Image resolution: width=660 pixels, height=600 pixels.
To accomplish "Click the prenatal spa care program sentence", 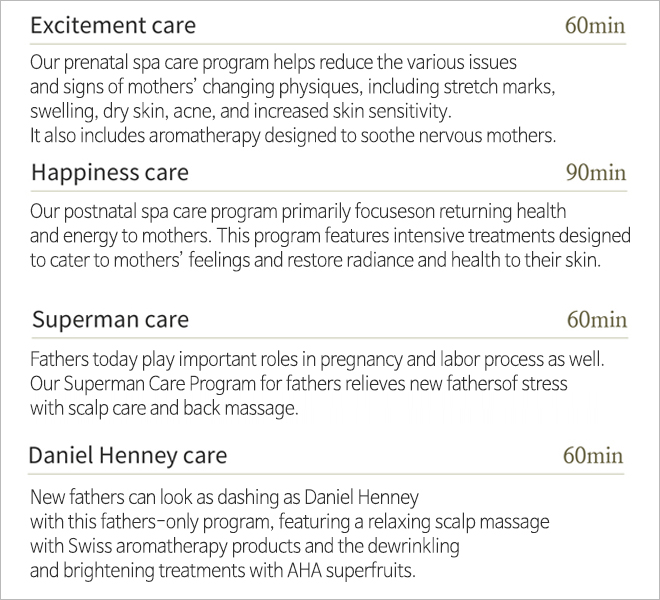I will pos(273,63).
